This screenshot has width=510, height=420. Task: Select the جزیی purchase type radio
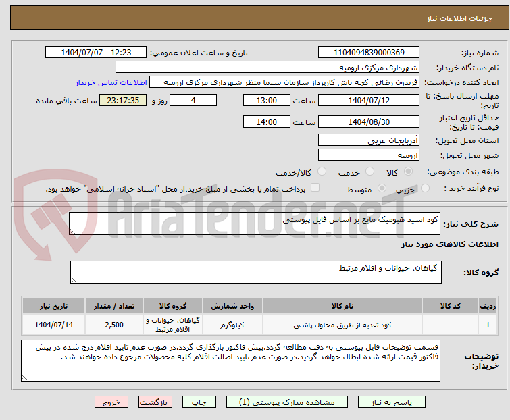tap(425, 188)
